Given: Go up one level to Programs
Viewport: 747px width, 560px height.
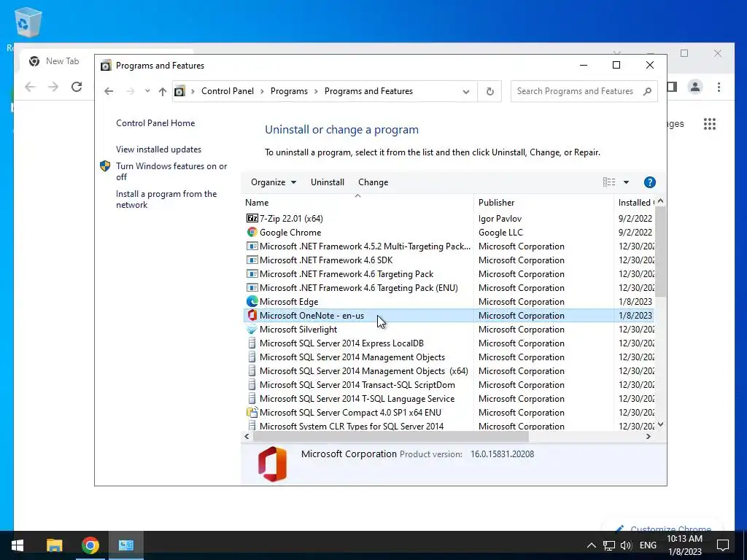Looking at the screenshot, I should 163,91.
